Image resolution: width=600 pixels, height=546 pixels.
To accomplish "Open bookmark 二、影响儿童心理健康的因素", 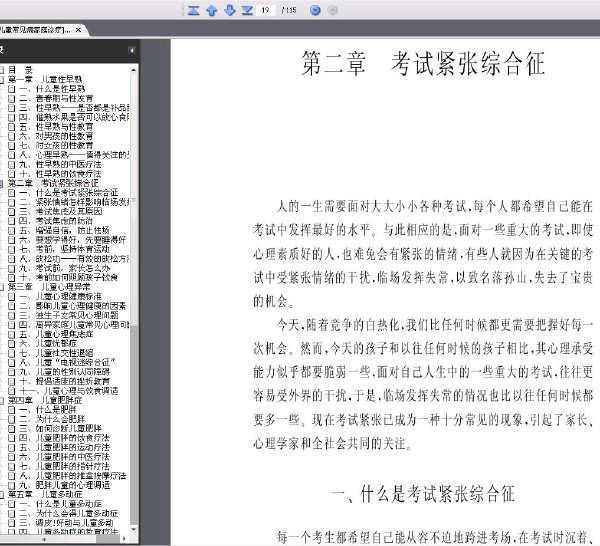I will tap(73, 305).
